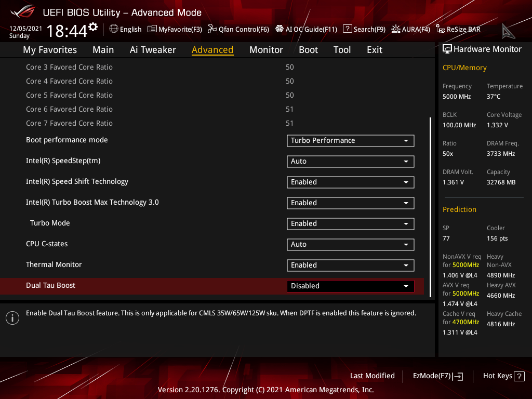Select the Advanced tab
Image resolution: width=532 pixels, height=399 pixels.
click(x=212, y=50)
